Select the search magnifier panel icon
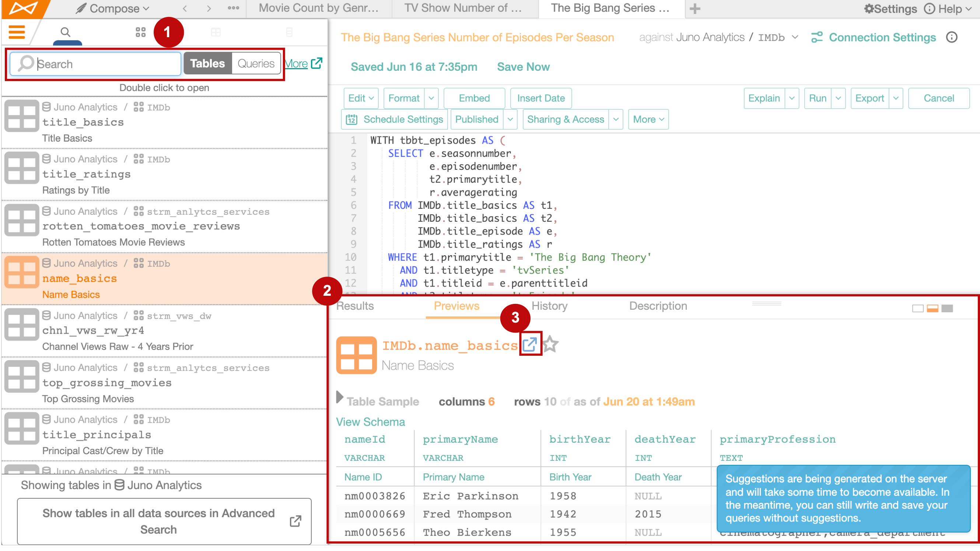Viewport: 980px width, 551px height. click(66, 32)
